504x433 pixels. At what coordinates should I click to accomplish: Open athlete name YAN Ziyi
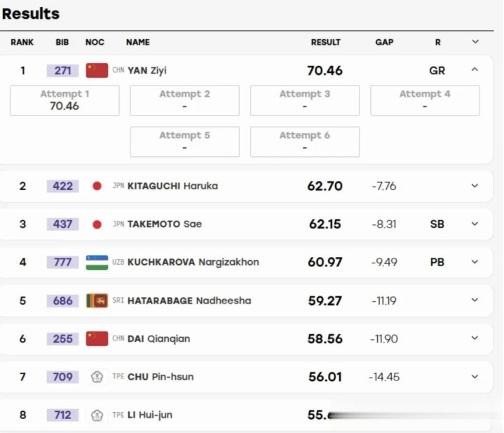[147, 70]
